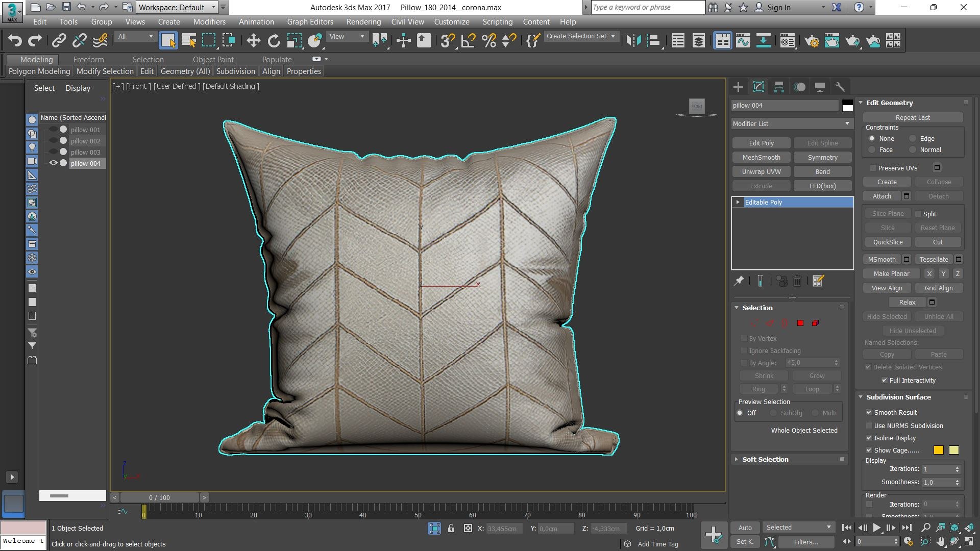980x551 pixels.
Task: Select the Face constraint radio button
Action: (x=872, y=149)
